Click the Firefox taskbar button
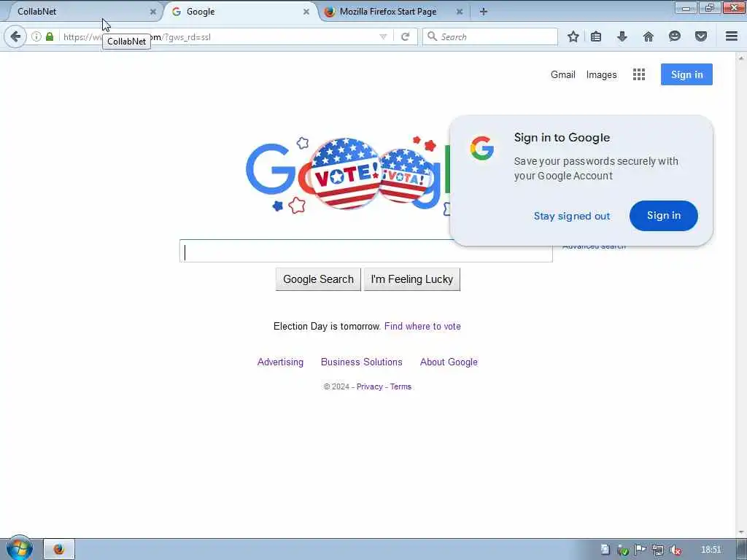The image size is (747, 560). tap(59, 549)
